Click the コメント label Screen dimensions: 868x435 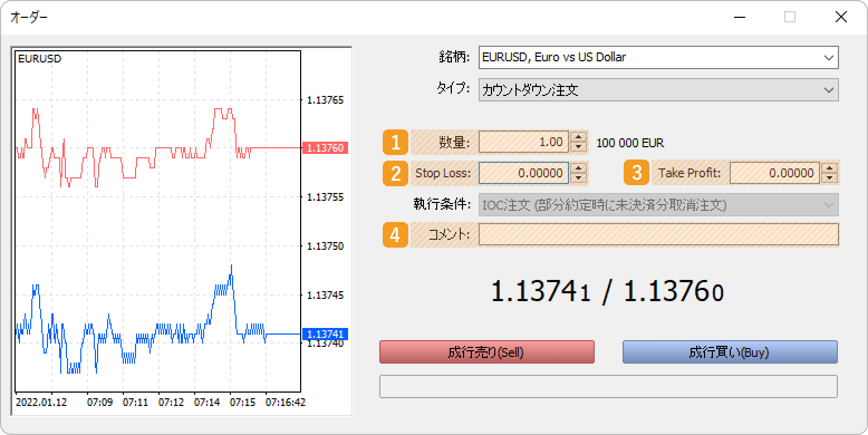[x=450, y=235]
